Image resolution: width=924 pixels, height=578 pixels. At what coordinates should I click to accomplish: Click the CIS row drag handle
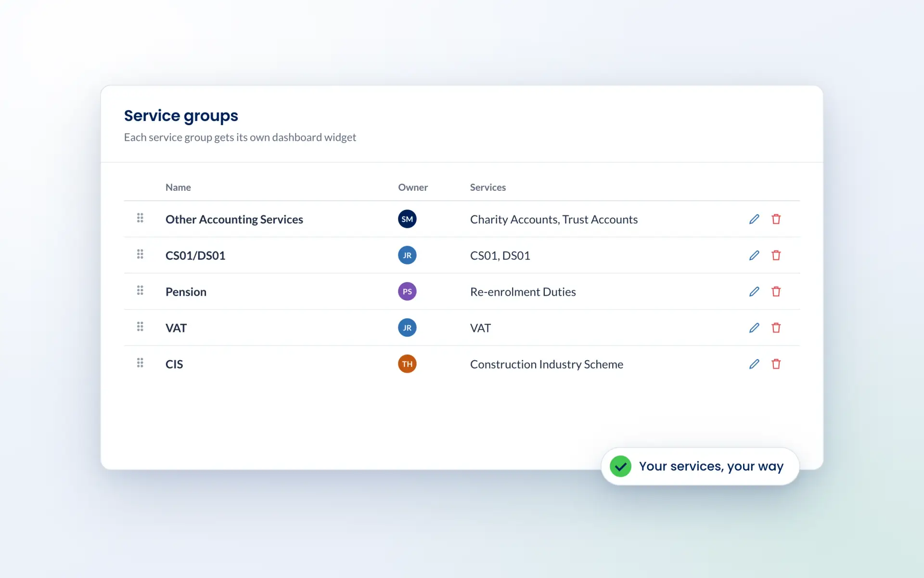click(140, 363)
